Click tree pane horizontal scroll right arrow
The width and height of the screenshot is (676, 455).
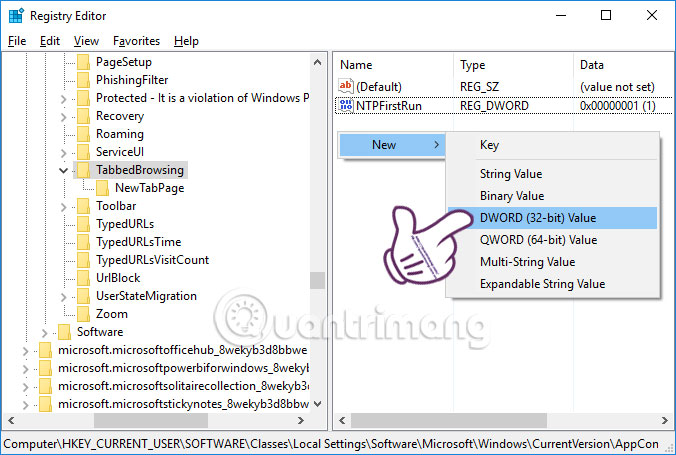[x=301, y=420]
